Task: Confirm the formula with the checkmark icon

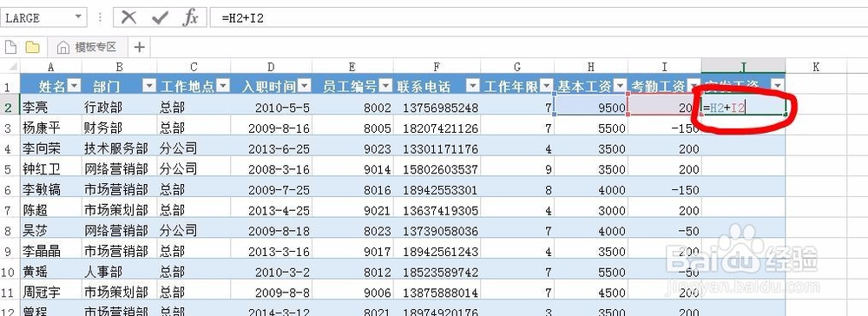Action: 160,17
